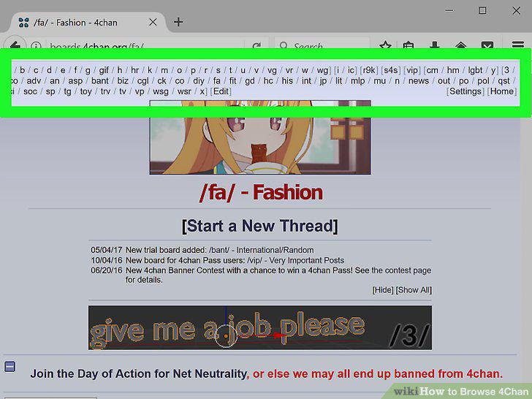Viewport: 532px width, 399px height.
Task: Click the [Edit] board list link
Action: coord(221,91)
